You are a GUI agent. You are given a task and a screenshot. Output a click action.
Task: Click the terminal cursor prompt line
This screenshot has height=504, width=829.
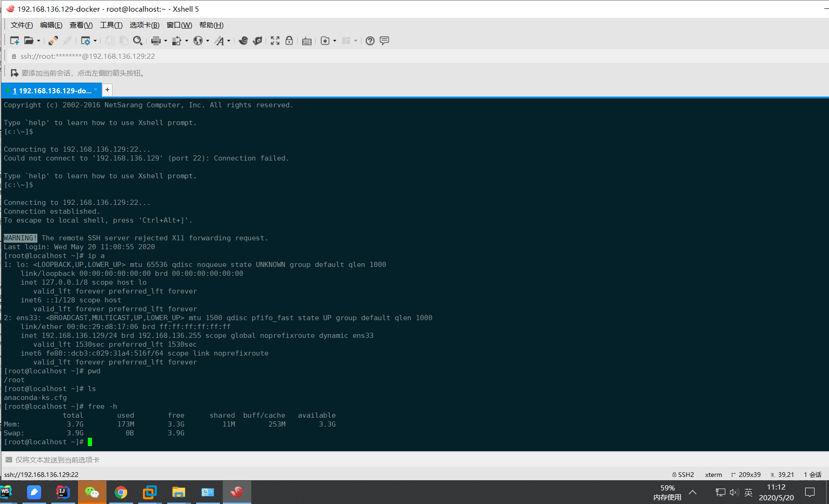pyautogui.click(x=48, y=441)
